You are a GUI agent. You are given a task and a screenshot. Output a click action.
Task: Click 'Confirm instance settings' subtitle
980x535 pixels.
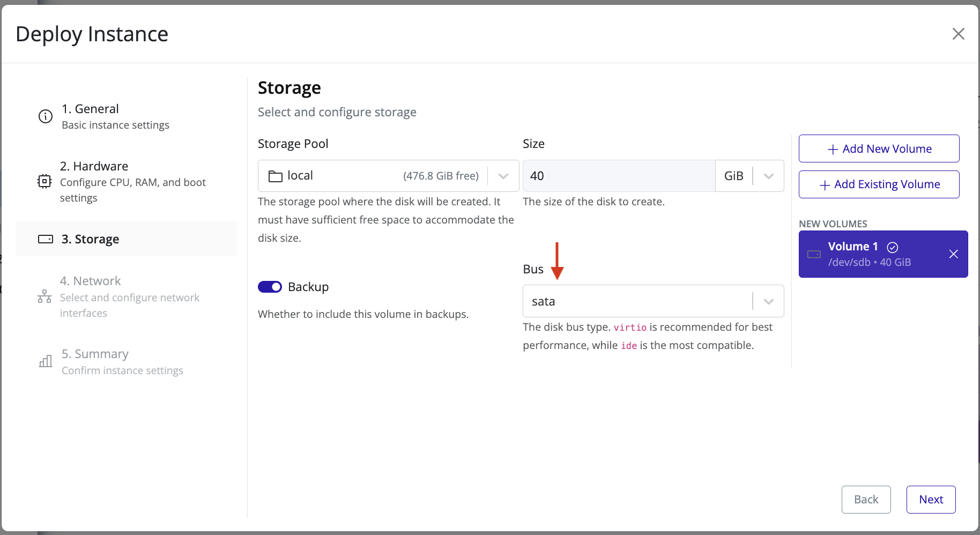[122, 370]
